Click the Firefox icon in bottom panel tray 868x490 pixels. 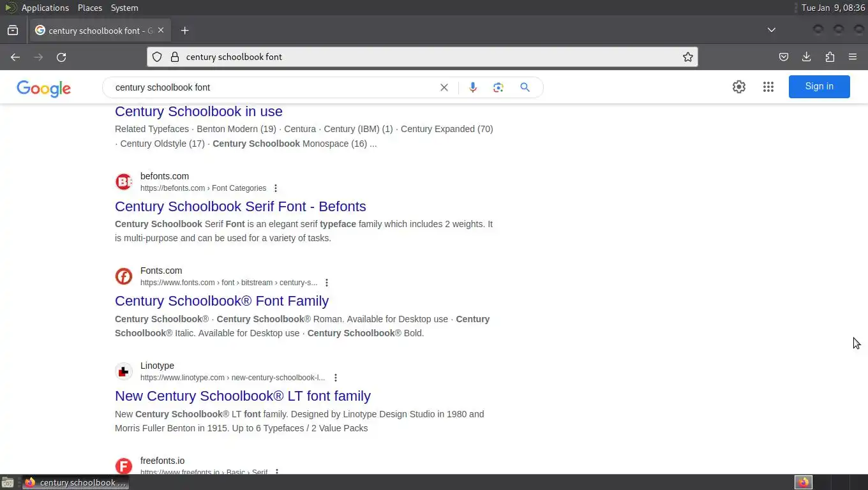click(x=803, y=482)
